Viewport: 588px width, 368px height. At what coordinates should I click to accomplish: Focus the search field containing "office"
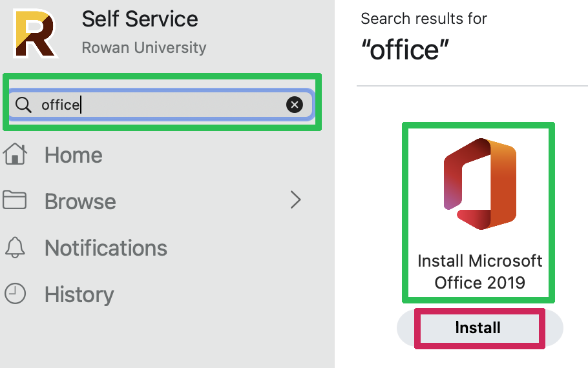point(162,105)
